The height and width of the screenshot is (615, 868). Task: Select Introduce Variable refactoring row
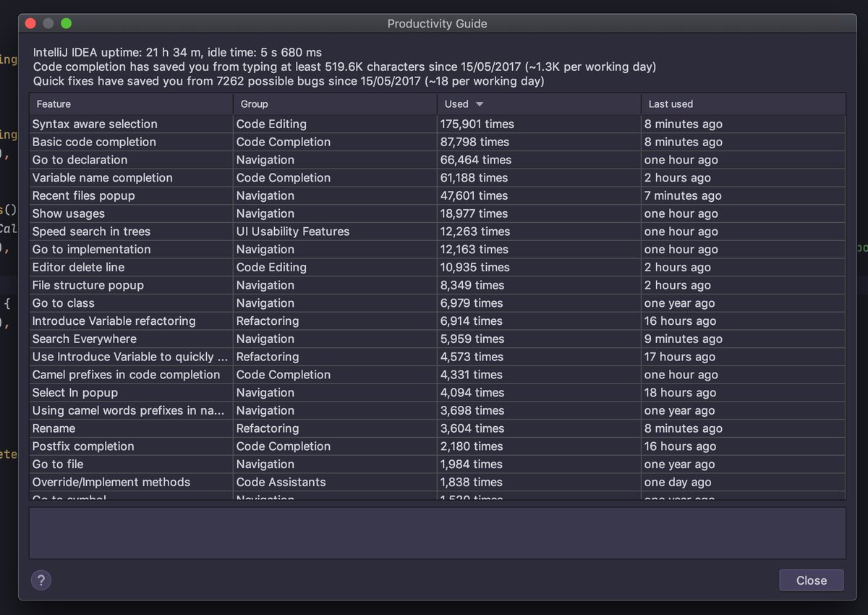[x=437, y=321]
